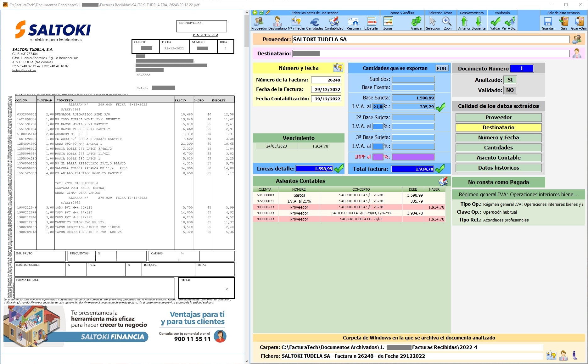Click the Asiento Contable quality button
The image size is (588, 364).
click(498, 158)
